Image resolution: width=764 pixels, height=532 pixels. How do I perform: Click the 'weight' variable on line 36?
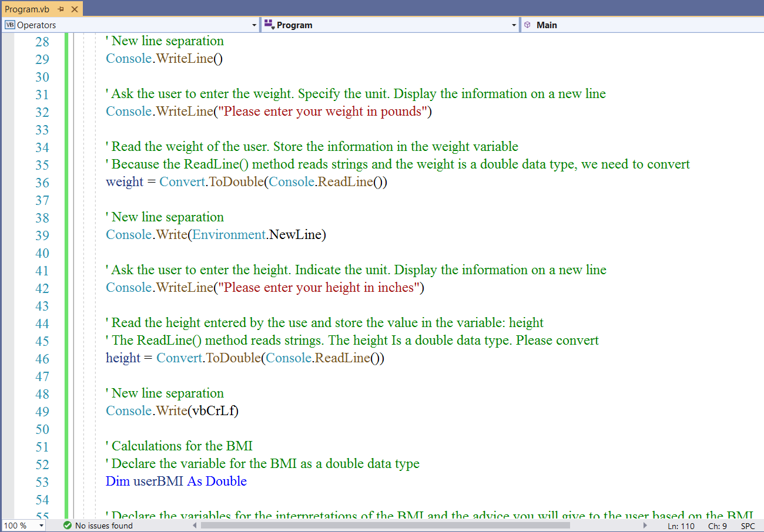coord(125,182)
